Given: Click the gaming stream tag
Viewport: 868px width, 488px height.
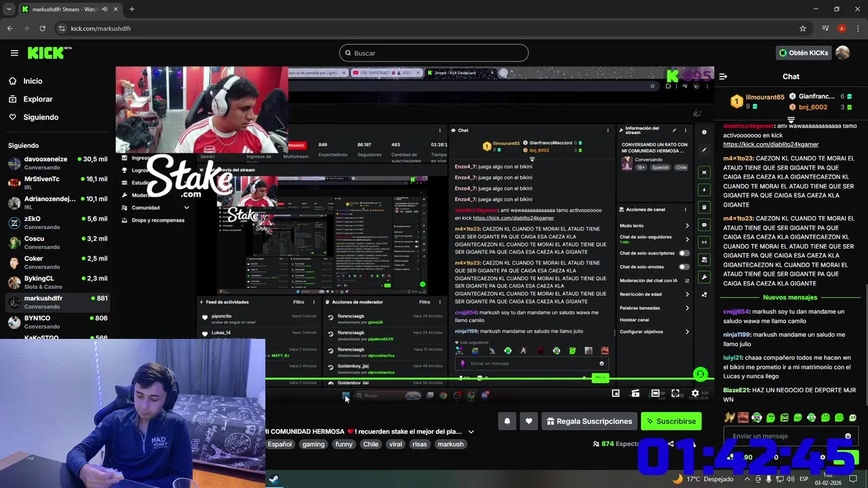Looking at the screenshot, I should coord(313,444).
